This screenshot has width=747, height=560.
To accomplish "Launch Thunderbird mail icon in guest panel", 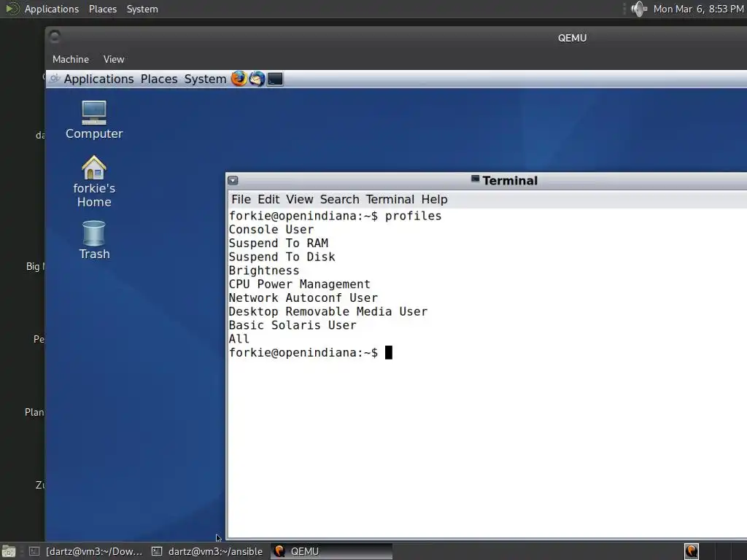I will pos(257,79).
